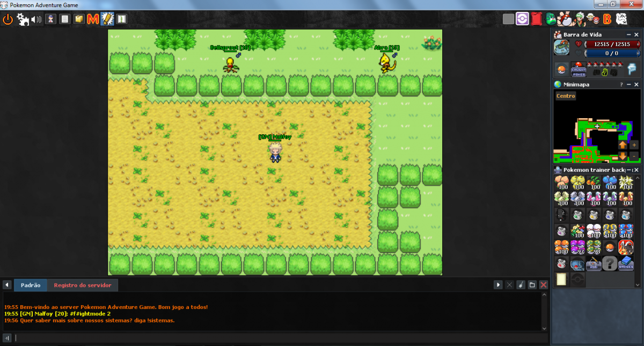Click the Houndoom portrait item in backpack
Viewport: 644px width, 346px height.
626,248
